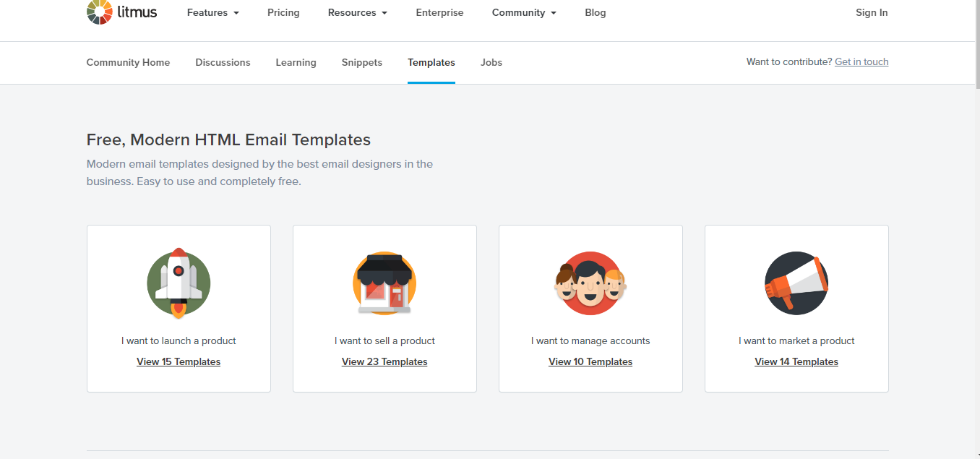The height and width of the screenshot is (459, 980).
Task: Open the market a product template card
Action: [796, 309]
